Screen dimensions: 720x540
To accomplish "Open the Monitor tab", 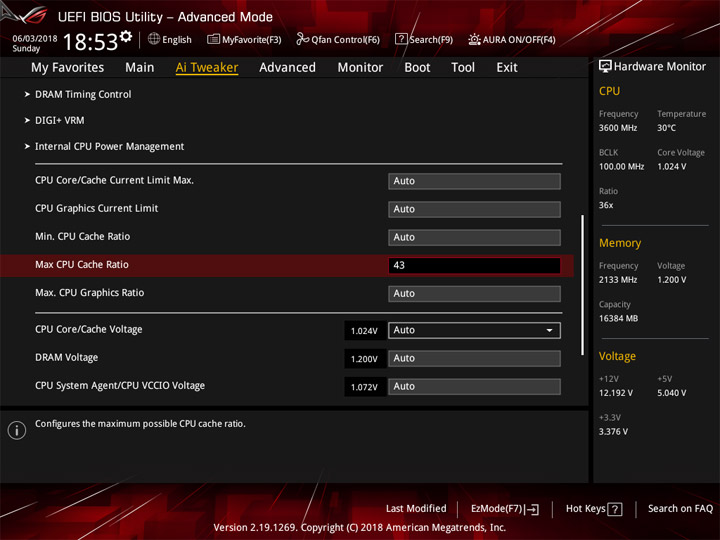I will click(360, 68).
